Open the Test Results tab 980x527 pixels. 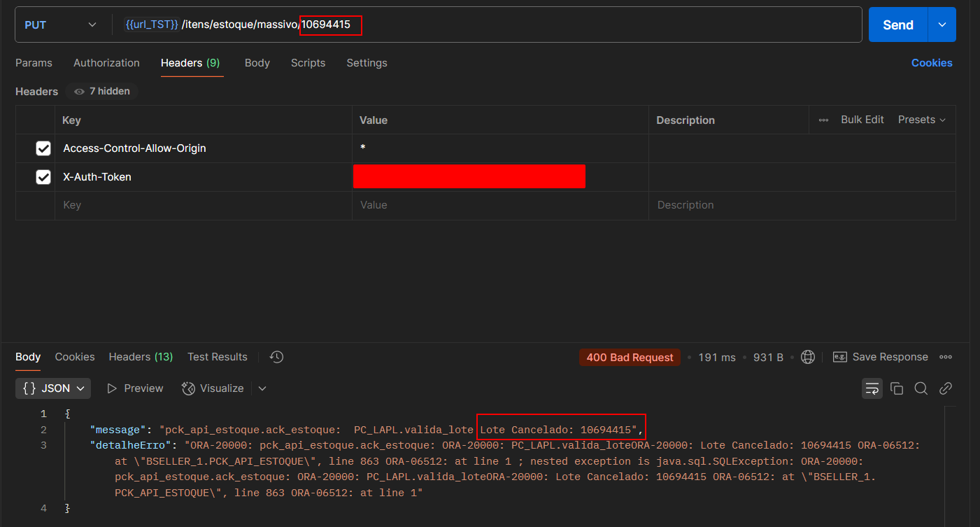pyautogui.click(x=217, y=357)
